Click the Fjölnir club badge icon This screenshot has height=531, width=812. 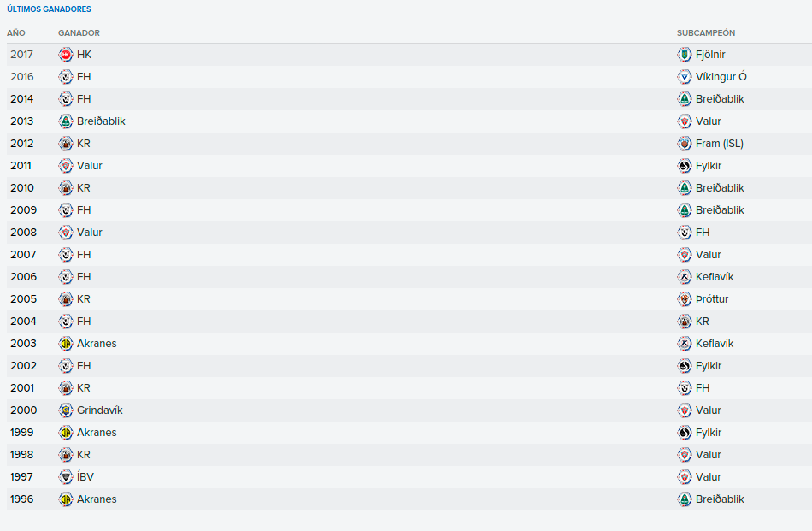point(684,55)
